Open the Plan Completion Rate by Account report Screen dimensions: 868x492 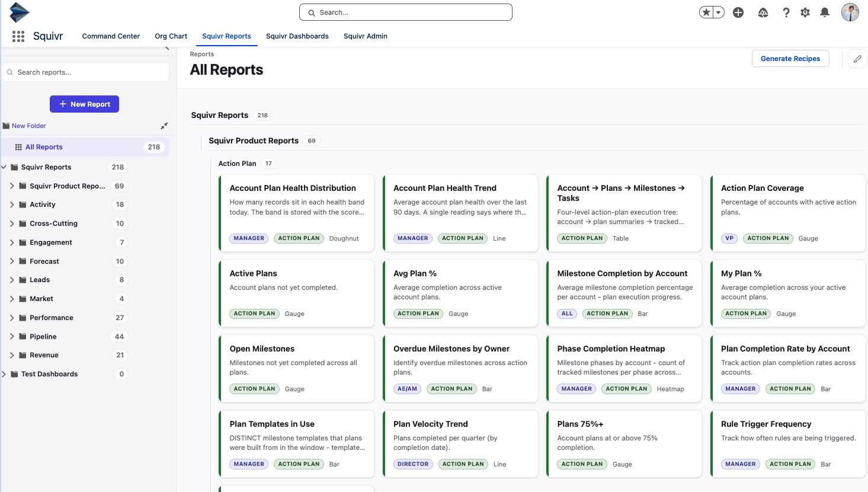pos(788,369)
